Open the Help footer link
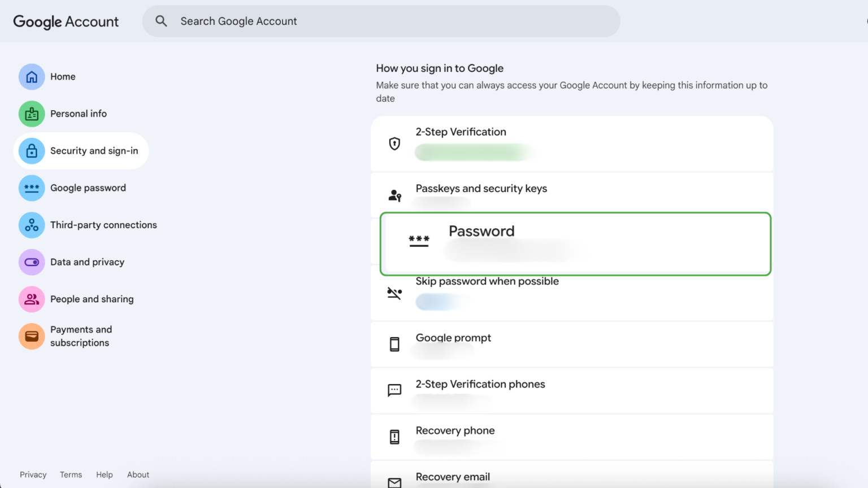The image size is (868, 488). [x=105, y=475]
